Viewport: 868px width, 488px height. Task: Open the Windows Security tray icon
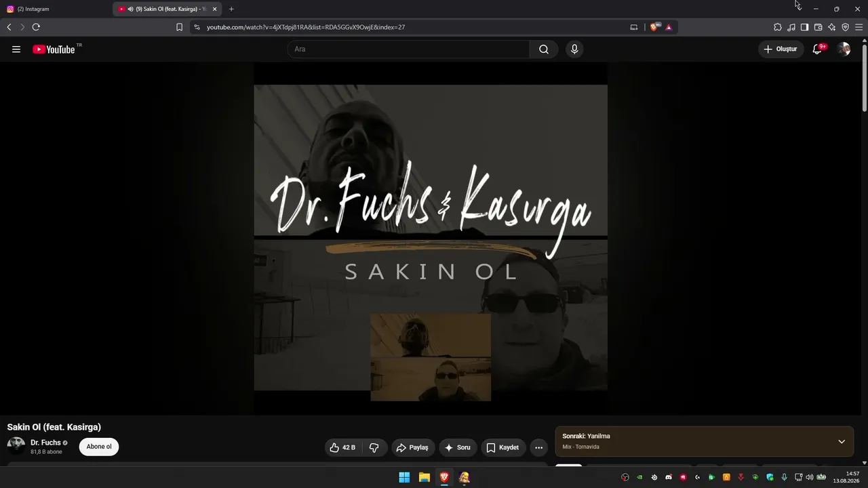pos(770,477)
